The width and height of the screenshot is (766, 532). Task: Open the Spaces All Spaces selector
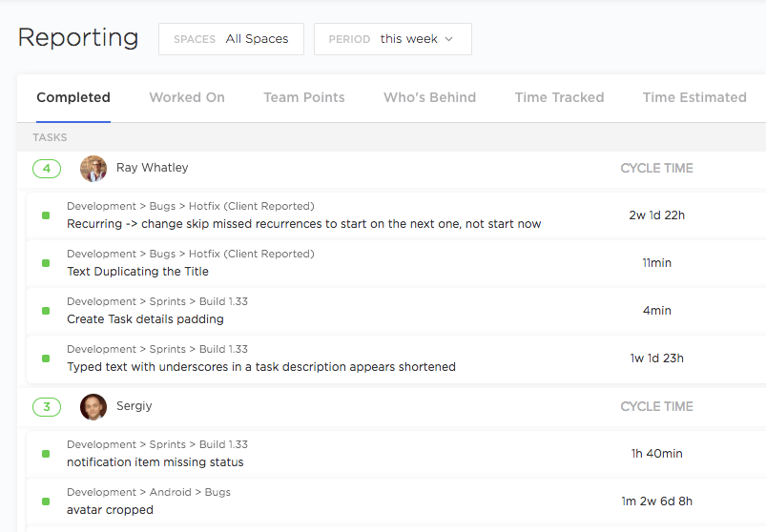tap(231, 39)
